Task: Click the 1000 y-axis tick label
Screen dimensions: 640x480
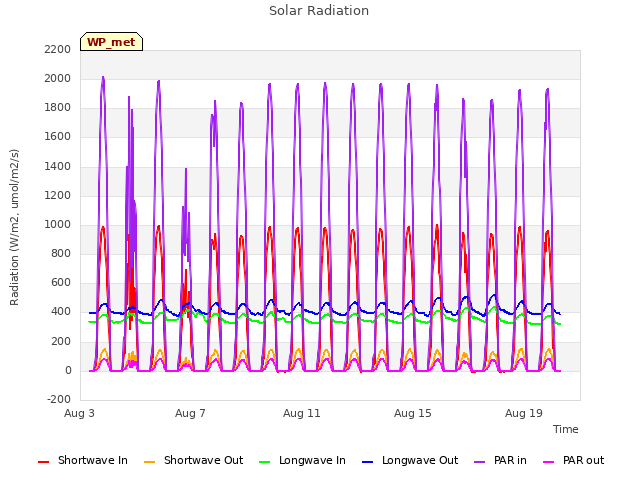Action: pos(58,224)
